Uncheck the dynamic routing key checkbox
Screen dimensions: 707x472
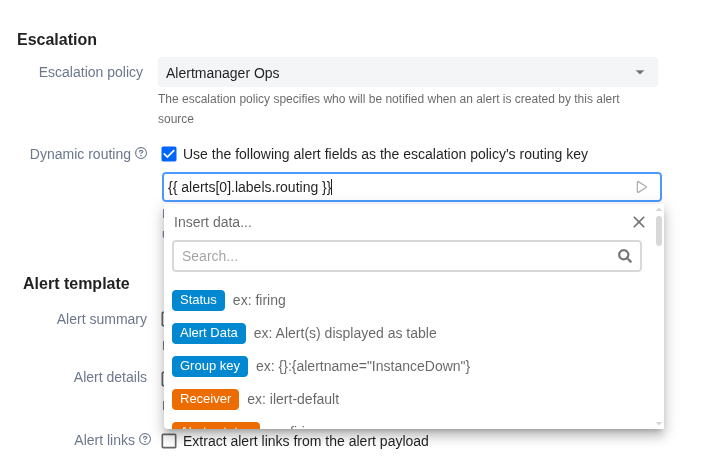[x=169, y=154]
